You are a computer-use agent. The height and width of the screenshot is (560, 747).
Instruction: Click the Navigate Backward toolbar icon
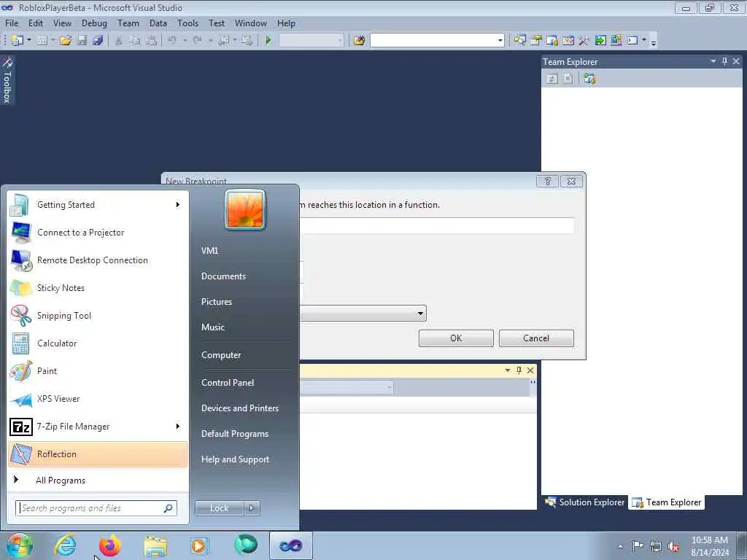[x=224, y=41]
